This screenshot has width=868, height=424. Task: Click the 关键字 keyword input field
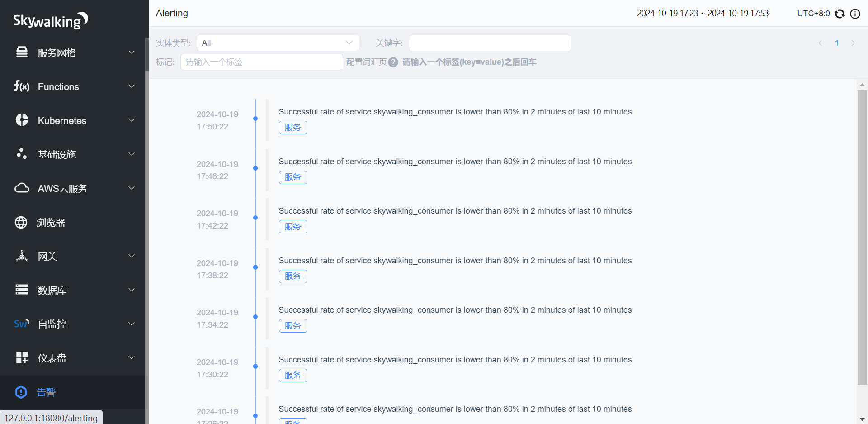point(490,43)
